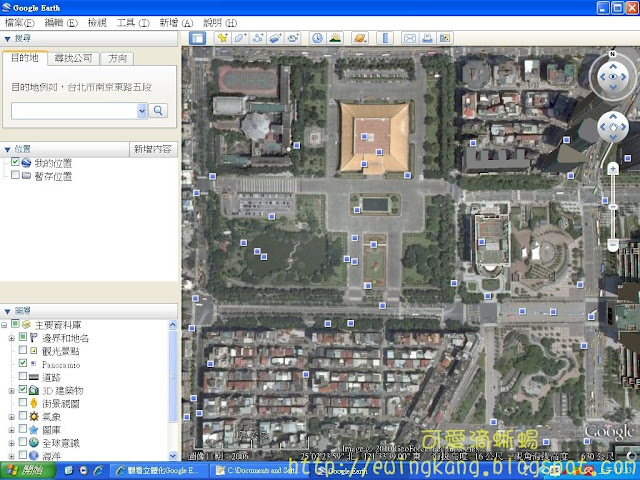The height and width of the screenshot is (480, 640).
Task: Switch to the 方向 tab
Action: tap(117, 58)
